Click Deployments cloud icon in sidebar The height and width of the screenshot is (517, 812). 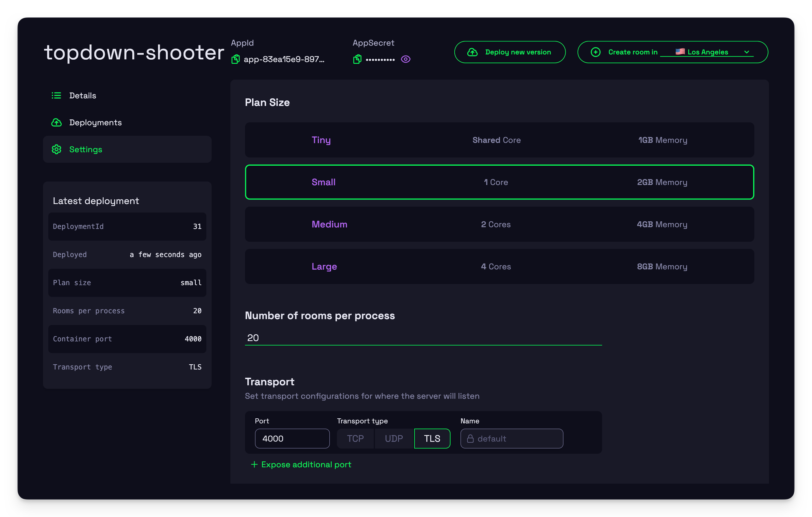coord(56,123)
